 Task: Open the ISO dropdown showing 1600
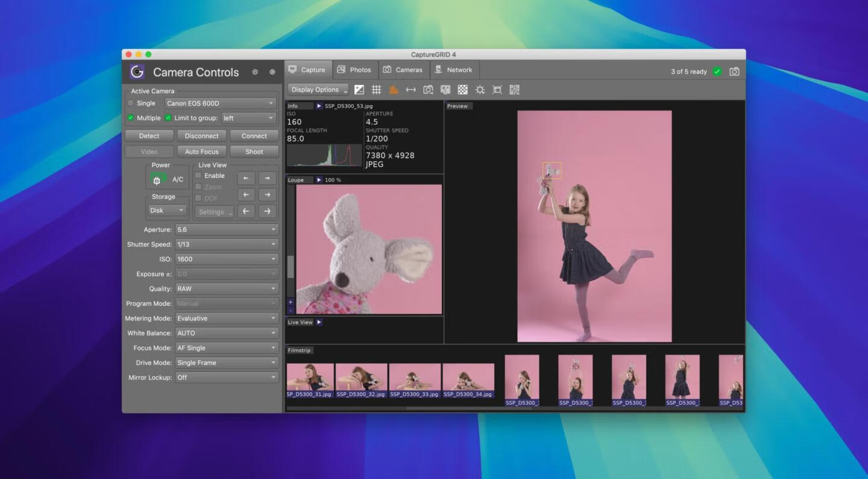(x=226, y=259)
